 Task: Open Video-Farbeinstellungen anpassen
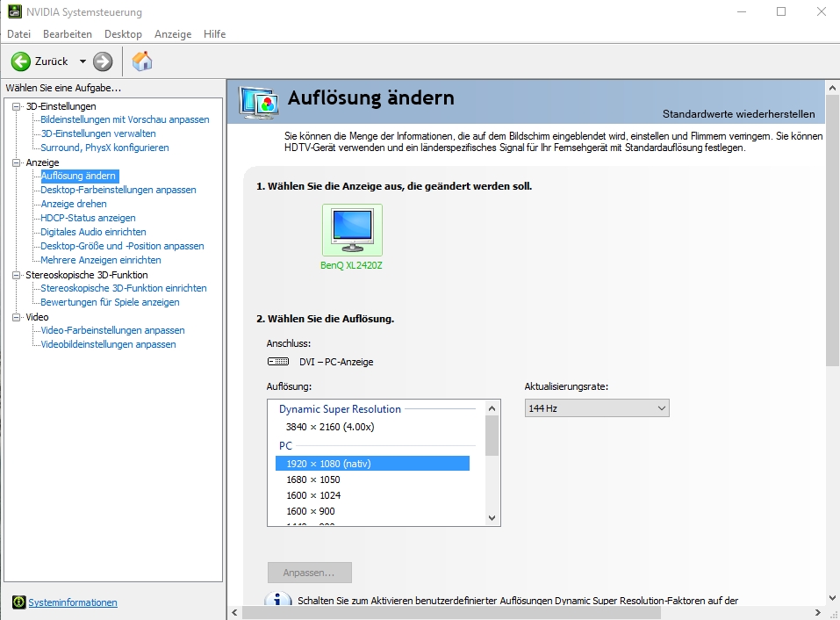(113, 330)
